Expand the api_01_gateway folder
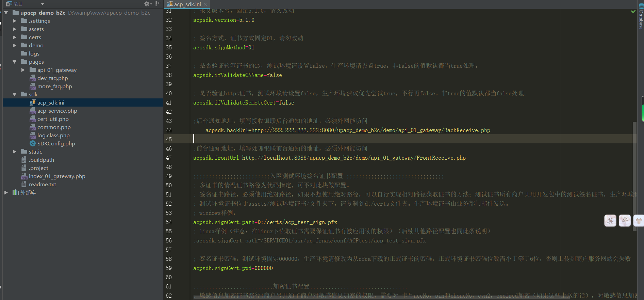 click(x=23, y=70)
